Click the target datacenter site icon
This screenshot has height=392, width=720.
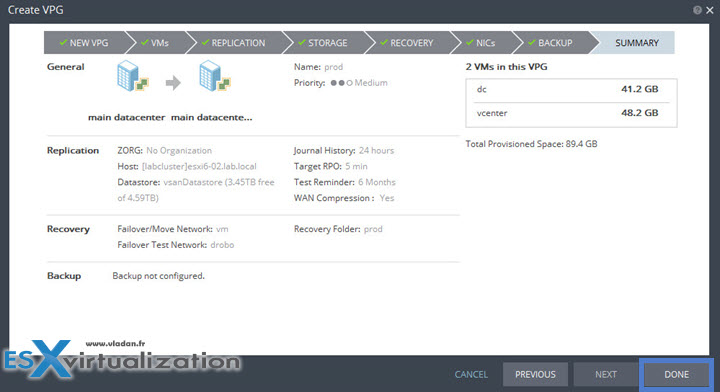pos(215,77)
